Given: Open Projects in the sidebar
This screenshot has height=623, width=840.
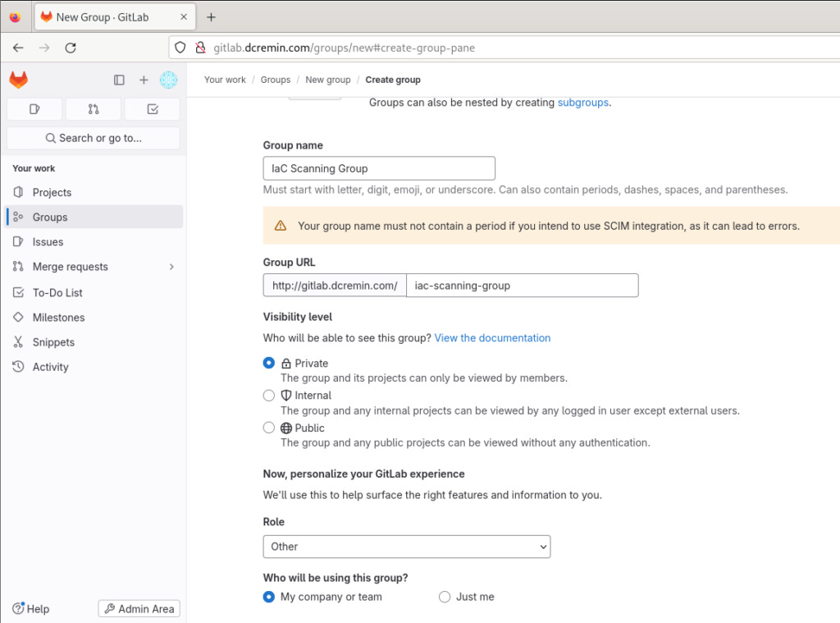Looking at the screenshot, I should tap(94, 192).
